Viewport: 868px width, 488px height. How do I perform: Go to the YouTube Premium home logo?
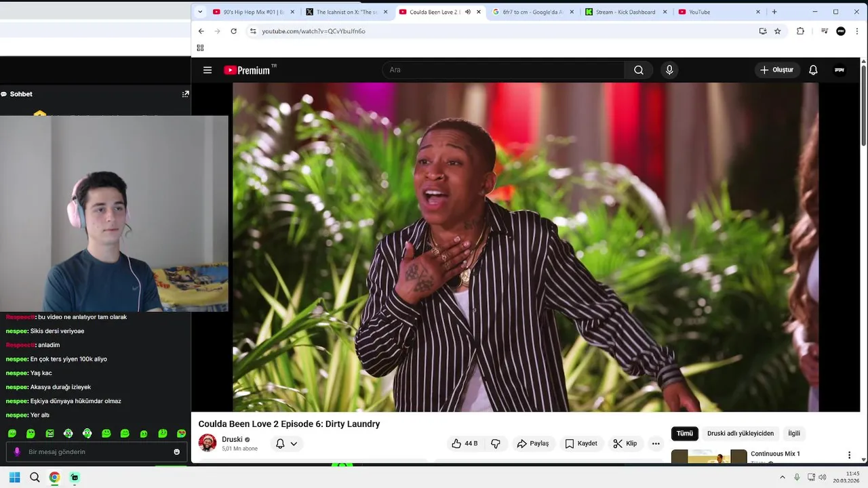point(250,70)
